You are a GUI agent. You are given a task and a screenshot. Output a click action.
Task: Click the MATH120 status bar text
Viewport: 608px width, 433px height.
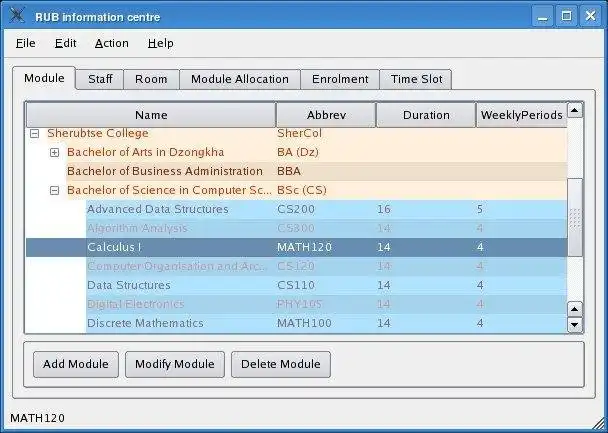38,419
